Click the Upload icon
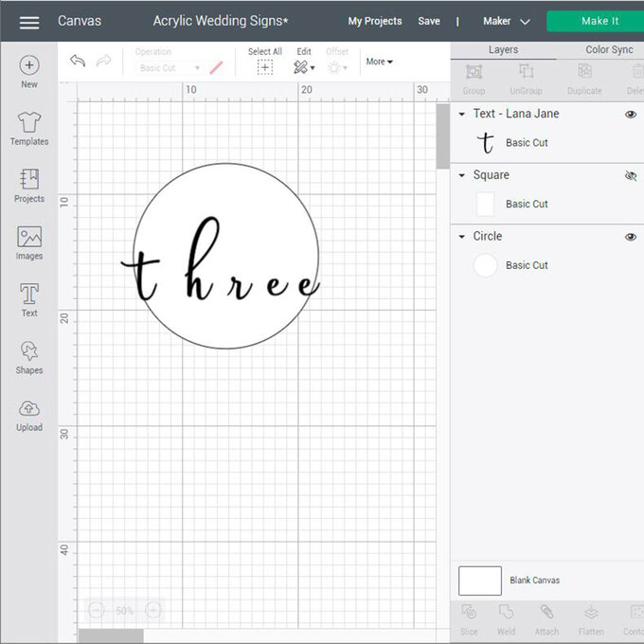Viewport: 644px width, 644px height. [29, 414]
